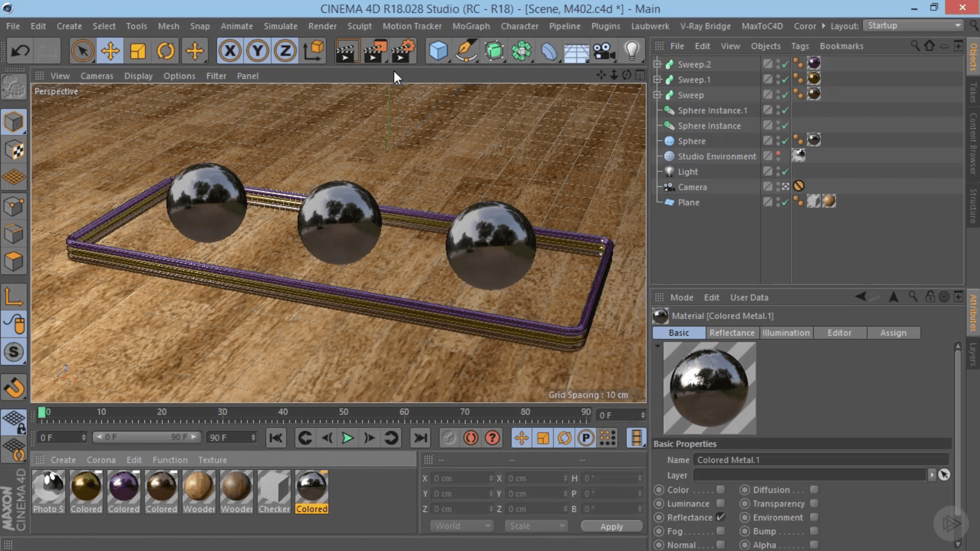The height and width of the screenshot is (551, 980).
Task: Expand the Sweep.2 object tree
Action: pos(657,64)
